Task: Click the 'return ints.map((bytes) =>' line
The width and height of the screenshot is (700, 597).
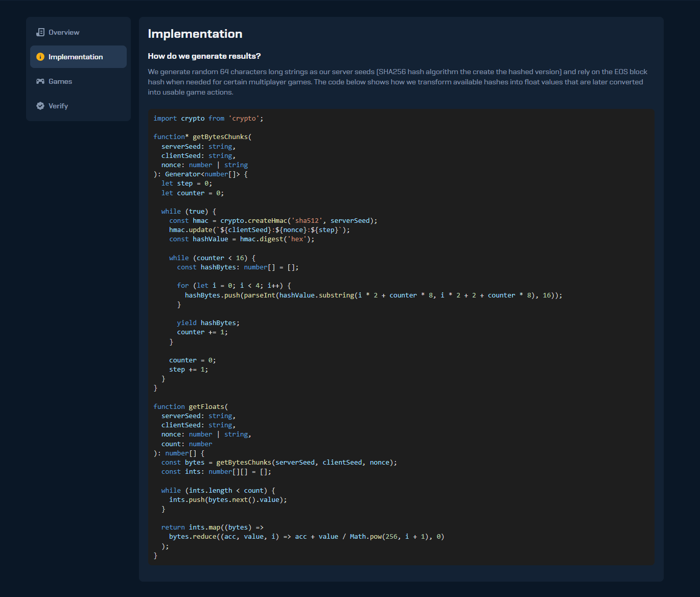Action: point(213,527)
